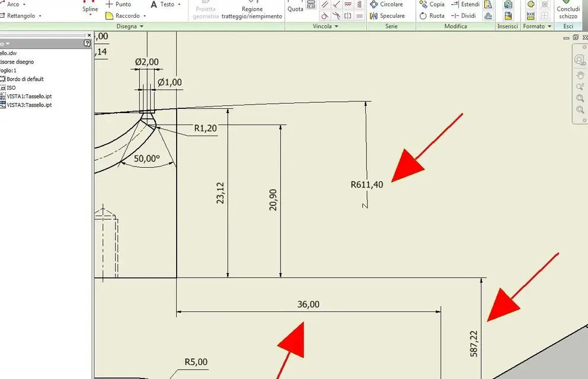Click the Quota dimension tool
Screen dimensions: 588x379
[295, 7]
